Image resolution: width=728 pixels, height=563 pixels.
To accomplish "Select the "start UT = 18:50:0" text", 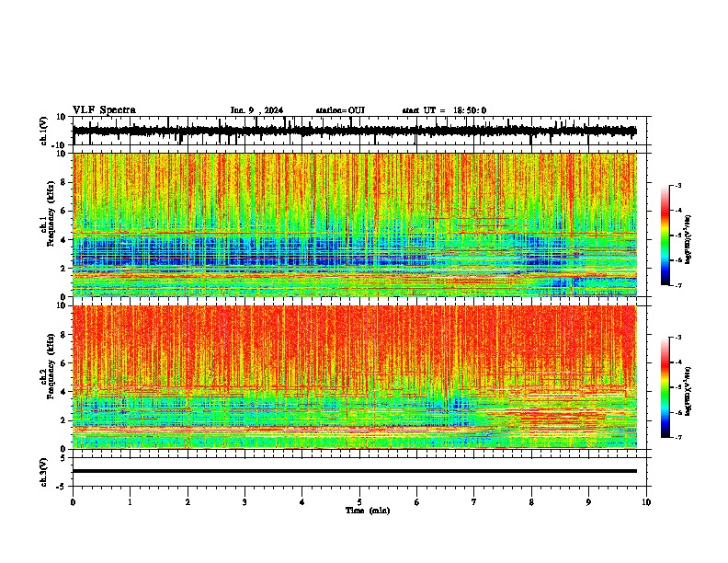I will pyautogui.click(x=444, y=110).
